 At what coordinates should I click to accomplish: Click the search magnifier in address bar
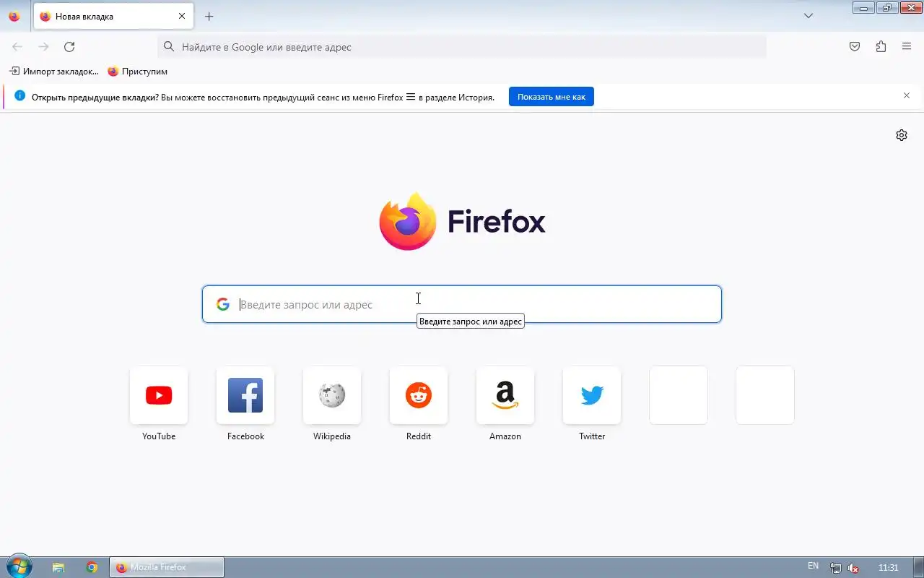[x=169, y=47]
